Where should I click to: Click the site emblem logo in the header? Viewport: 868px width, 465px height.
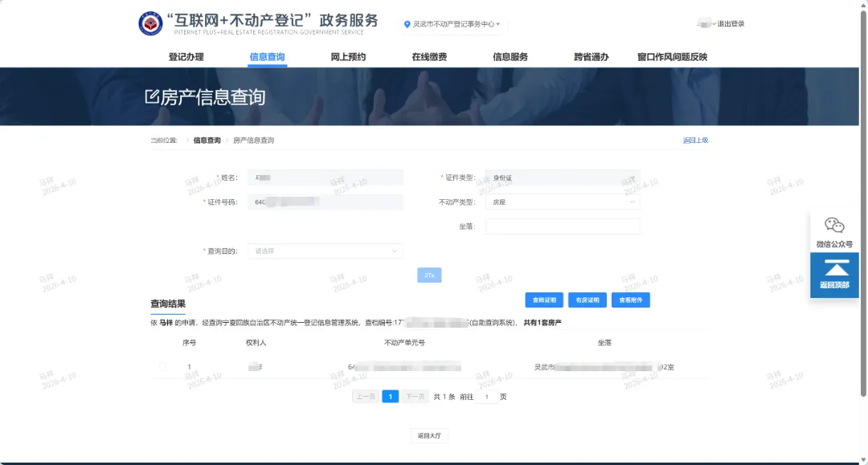tap(150, 24)
